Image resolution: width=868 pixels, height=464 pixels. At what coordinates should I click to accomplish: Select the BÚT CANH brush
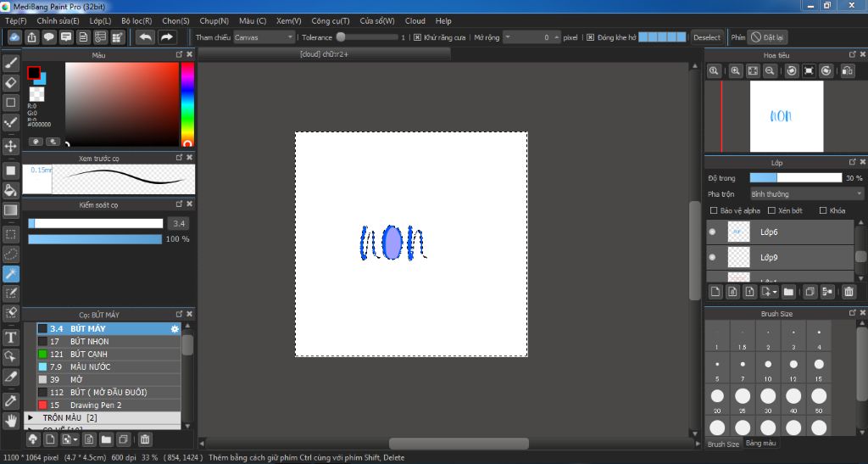coord(108,354)
